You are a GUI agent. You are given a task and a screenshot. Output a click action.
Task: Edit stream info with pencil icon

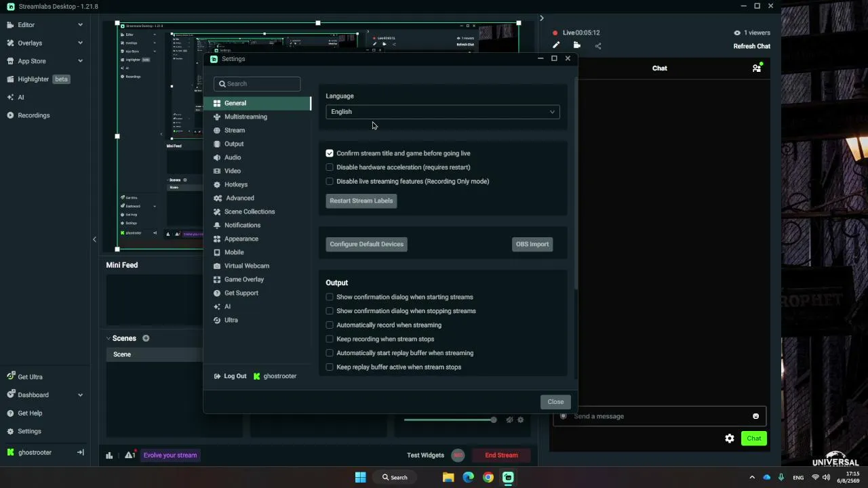(556, 45)
